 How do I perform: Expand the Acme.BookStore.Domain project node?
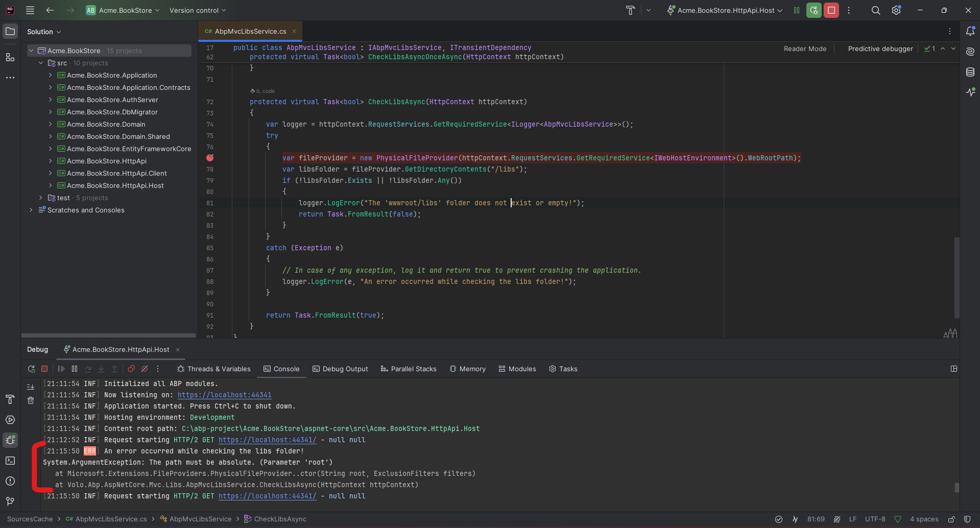click(50, 124)
